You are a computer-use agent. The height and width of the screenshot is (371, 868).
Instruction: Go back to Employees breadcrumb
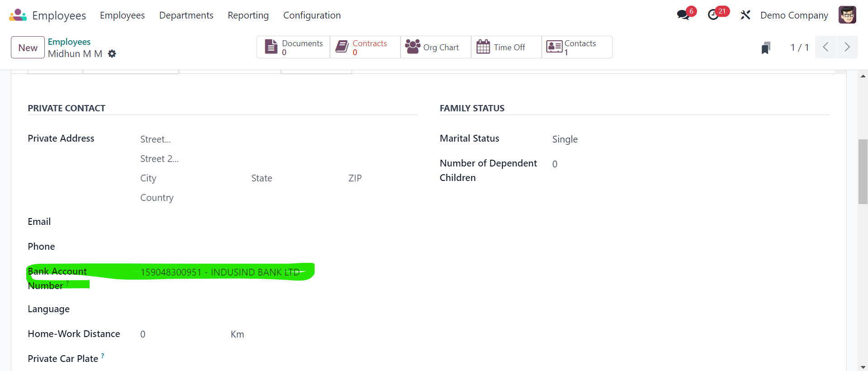[69, 42]
